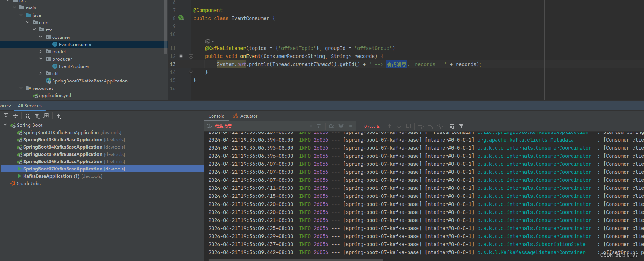Click the KafkaMessageListenerContainer log class

(x=531, y=252)
